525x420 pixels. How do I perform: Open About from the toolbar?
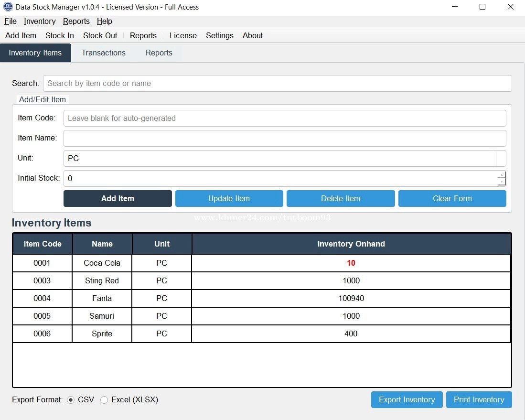click(x=252, y=35)
